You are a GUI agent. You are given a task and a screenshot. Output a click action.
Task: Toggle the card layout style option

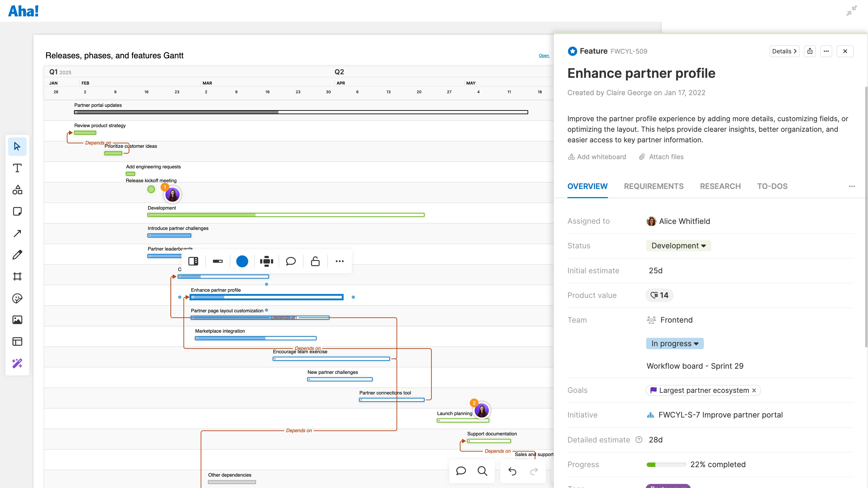pos(193,261)
